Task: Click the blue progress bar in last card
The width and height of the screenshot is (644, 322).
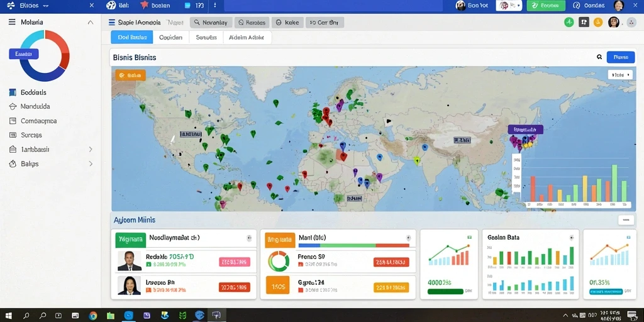Action: [x=606, y=291]
